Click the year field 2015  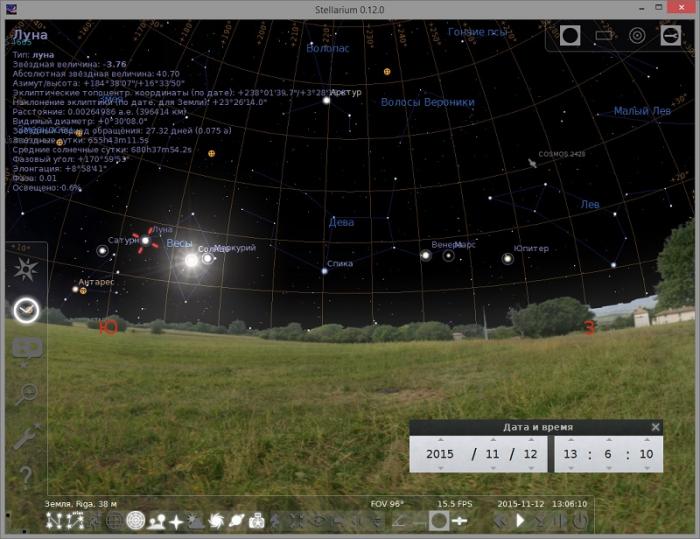440,454
